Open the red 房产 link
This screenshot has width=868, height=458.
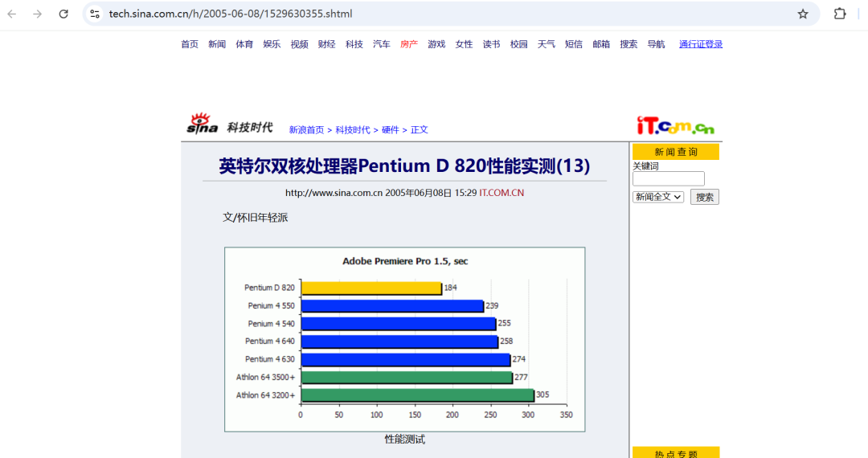409,44
